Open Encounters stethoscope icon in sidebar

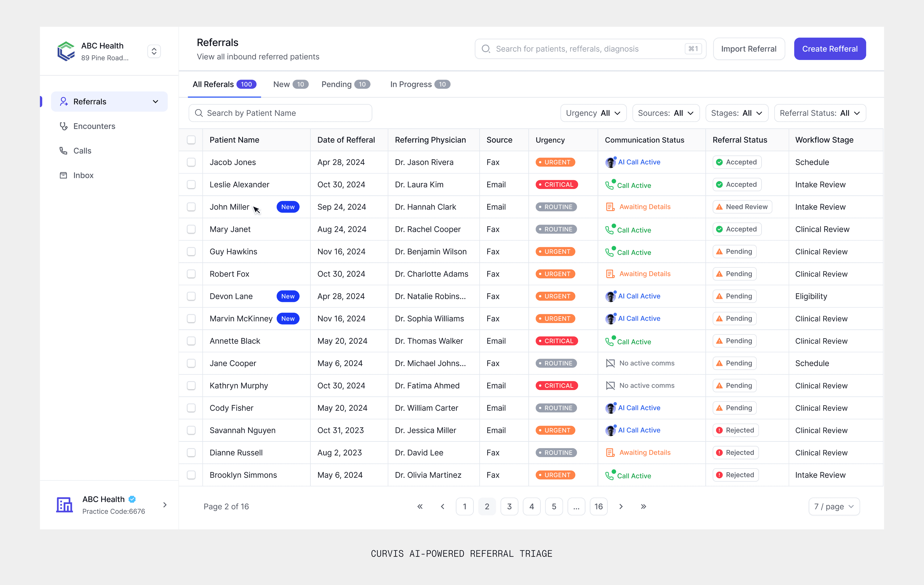coord(63,126)
